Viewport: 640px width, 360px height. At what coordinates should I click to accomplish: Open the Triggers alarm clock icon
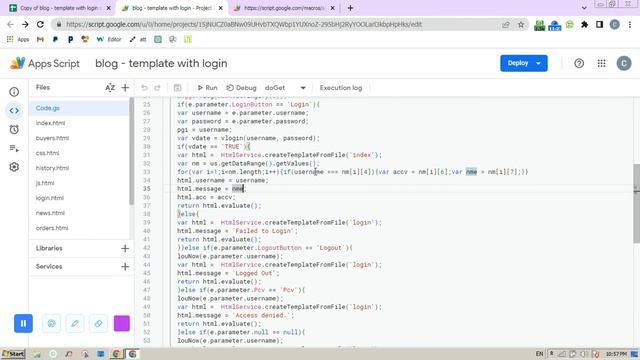point(14,129)
